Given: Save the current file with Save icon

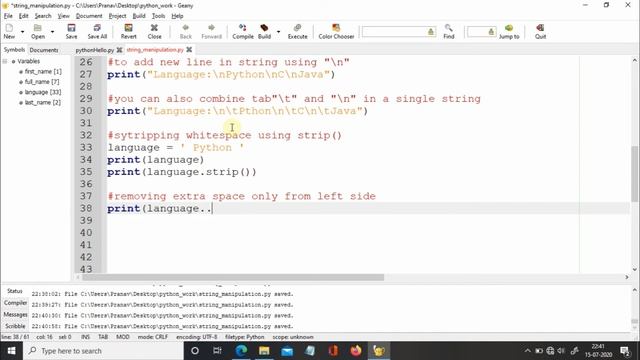Looking at the screenshot, I should pyautogui.click(x=71, y=31).
